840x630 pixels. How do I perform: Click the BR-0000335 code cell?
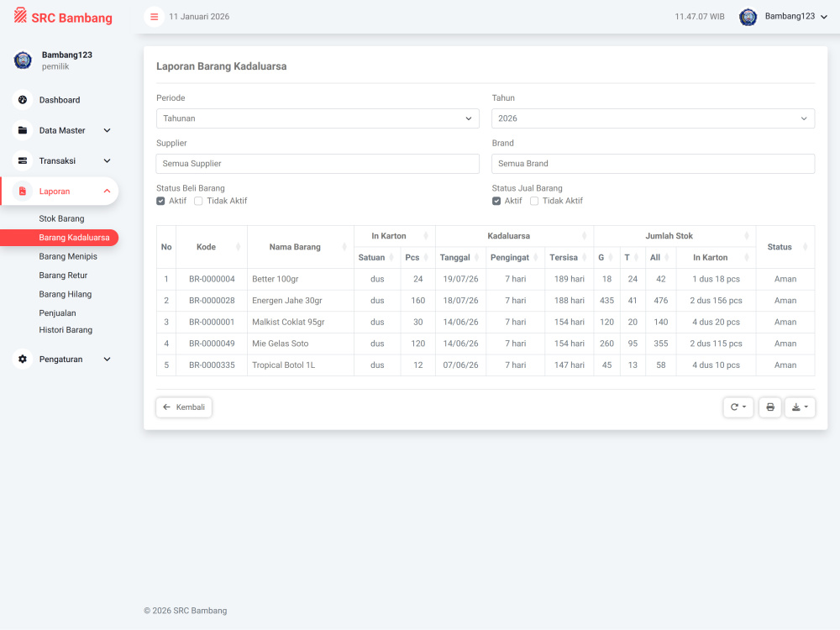coord(212,365)
